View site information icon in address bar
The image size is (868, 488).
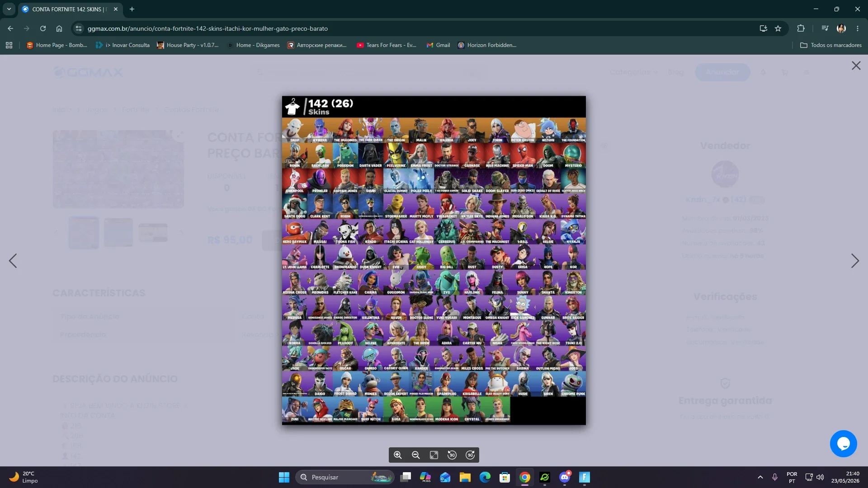click(x=79, y=28)
